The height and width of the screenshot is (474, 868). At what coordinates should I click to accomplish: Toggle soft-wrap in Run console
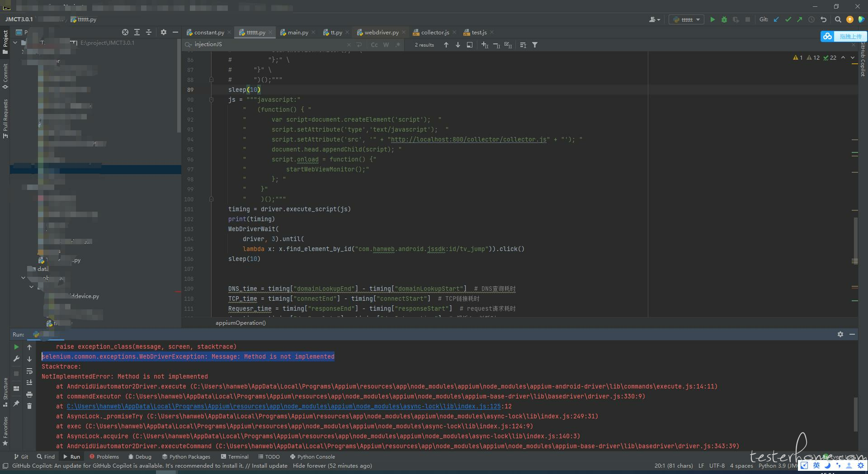click(x=29, y=371)
